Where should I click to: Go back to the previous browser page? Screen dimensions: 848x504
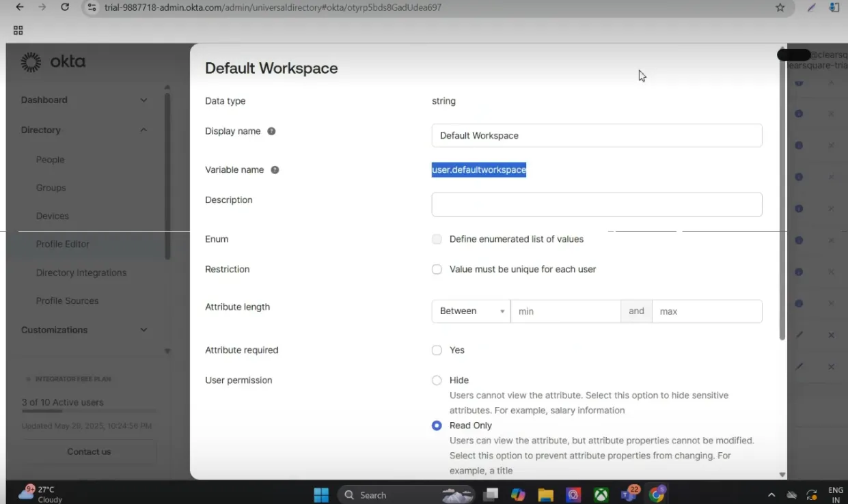20,8
